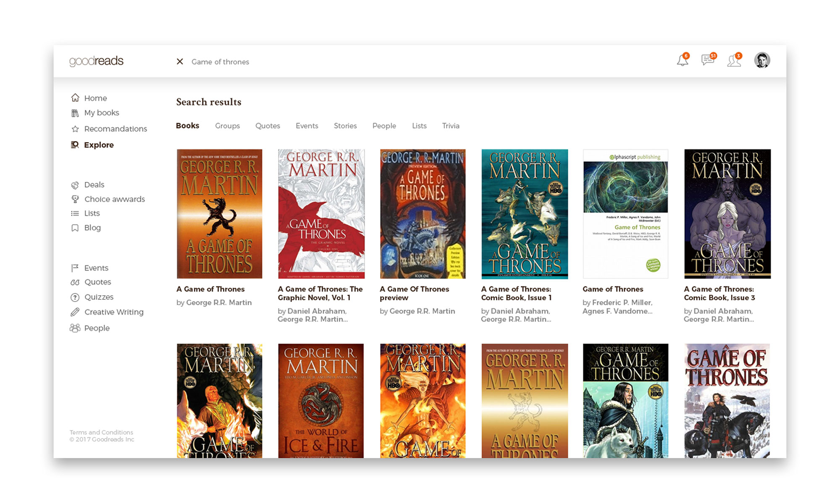The height and width of the screenshot is (504, 840).
Task: Select the Trivia tab
Action: [x=451, y=126]
